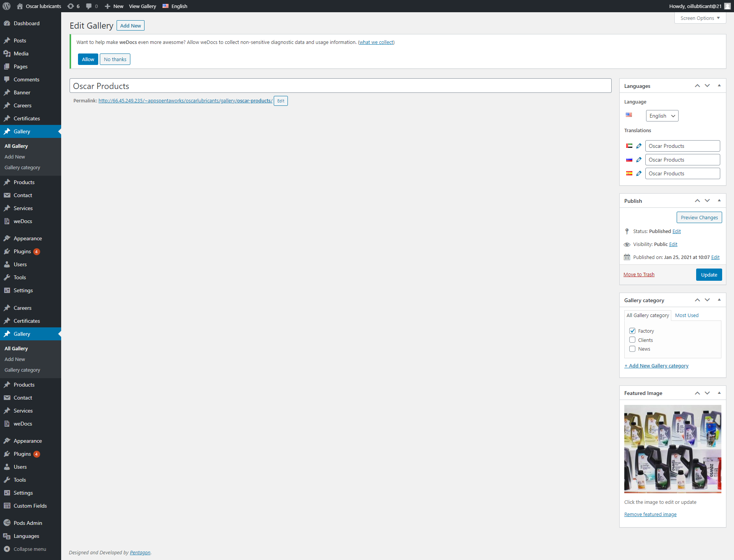Dismiss with No thanks button
Image resolution: width=734 pixels, height=560 pixels.
[115, 59]
